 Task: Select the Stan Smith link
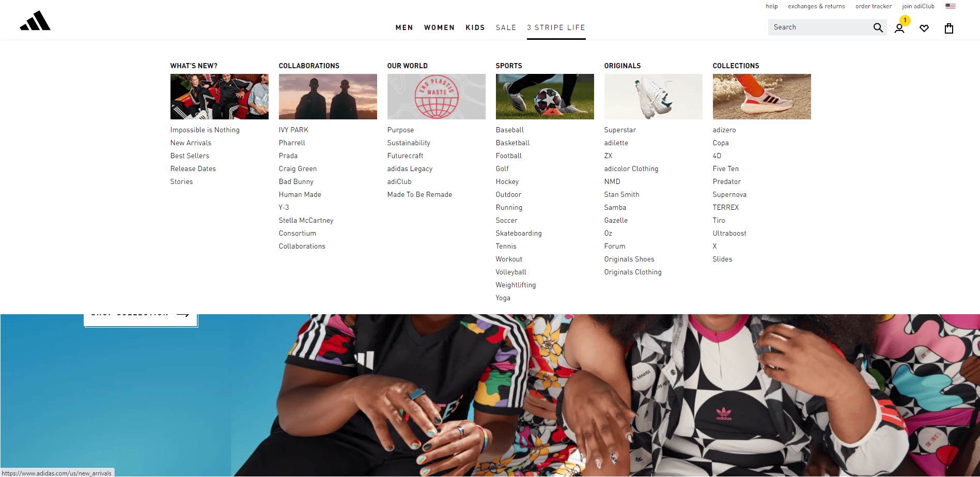click(x=621, y=194)
